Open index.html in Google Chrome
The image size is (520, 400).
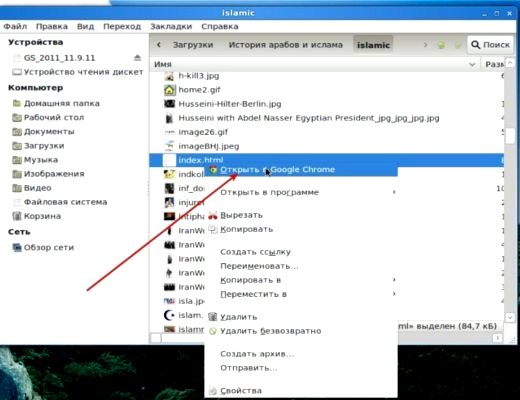[x=301, y=170]
